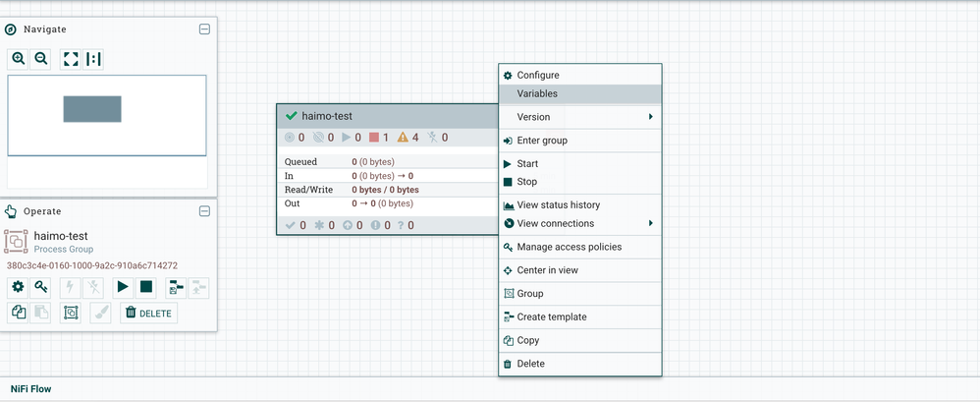The image size is (980, 402).
Task: Click the zoom out magnifier icon
Action: point(41,59)
